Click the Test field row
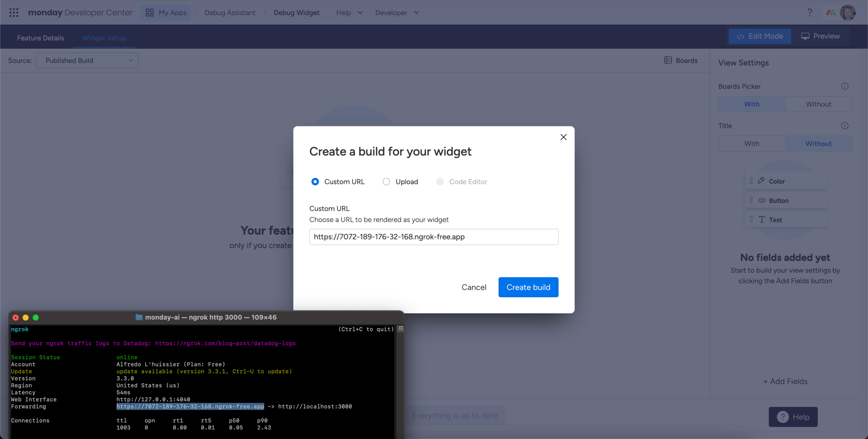This screenshot has height=439, width=868. click(786, 219)
